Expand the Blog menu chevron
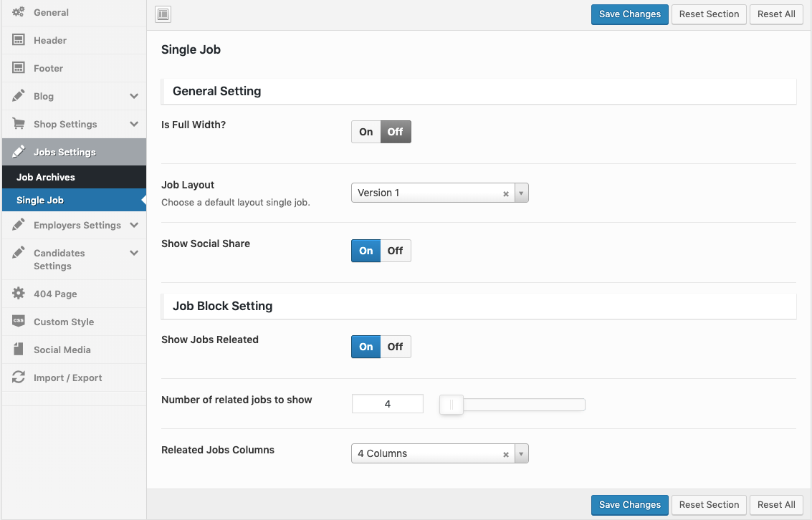Screen dimensions: 812x520 134,96
